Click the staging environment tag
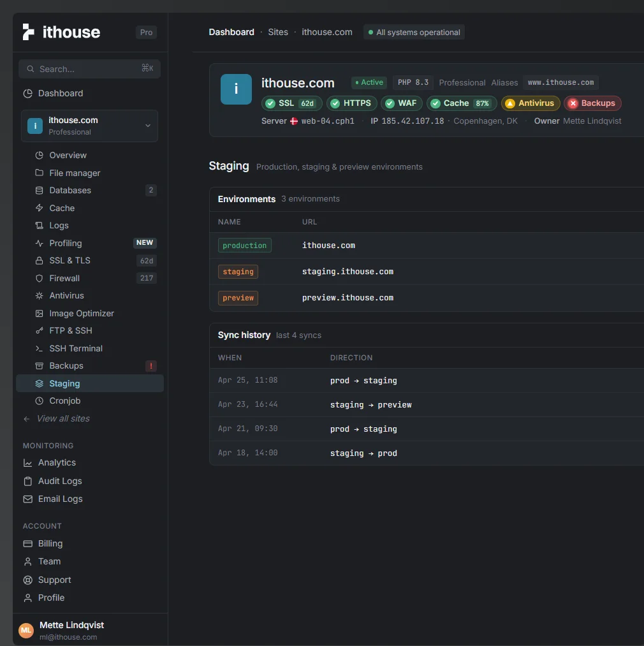The width and height of the screenshot is (644, 646). (x=238, y=272)
